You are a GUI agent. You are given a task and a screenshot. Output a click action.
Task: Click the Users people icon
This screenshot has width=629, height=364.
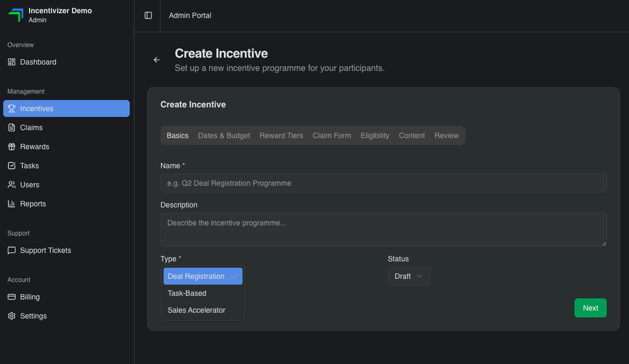tap(12, 185)
